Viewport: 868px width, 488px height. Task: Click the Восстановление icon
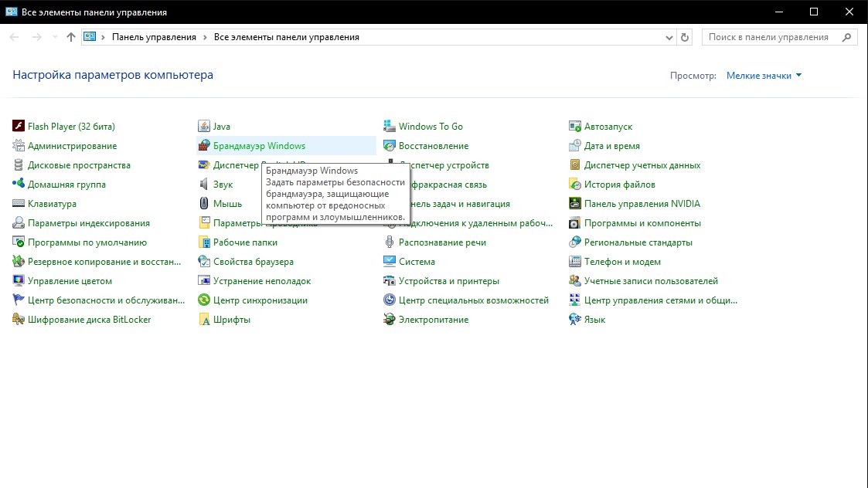coord(389,145)
